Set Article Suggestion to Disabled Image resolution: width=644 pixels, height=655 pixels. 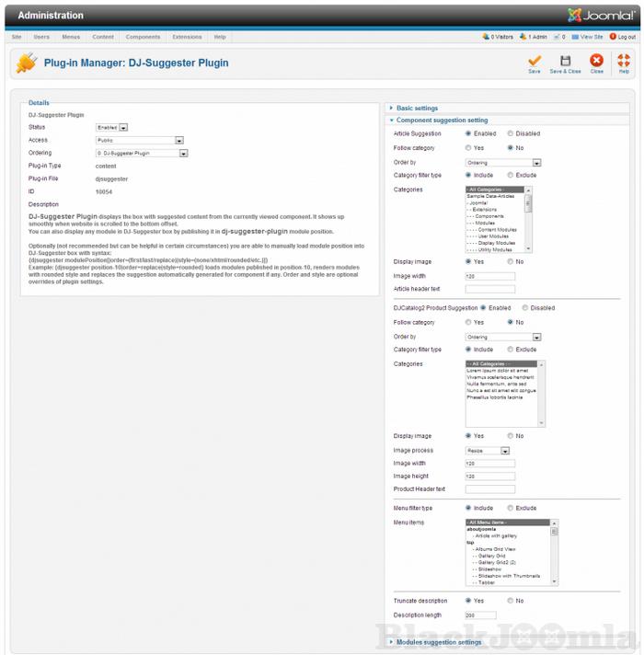[511, 133]
